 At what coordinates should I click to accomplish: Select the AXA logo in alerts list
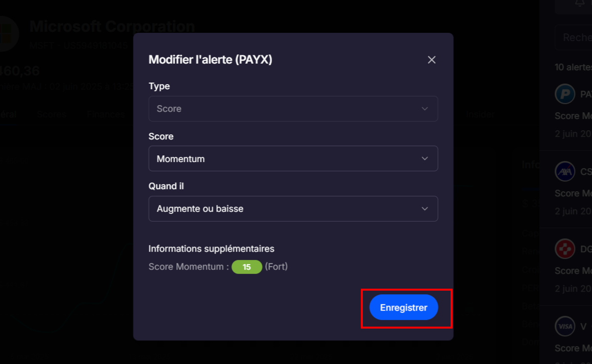(565, 171)
